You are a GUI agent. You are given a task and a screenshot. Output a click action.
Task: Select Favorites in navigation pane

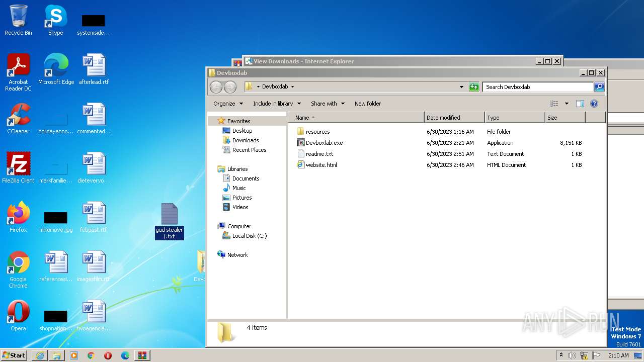tap(238, 121)
